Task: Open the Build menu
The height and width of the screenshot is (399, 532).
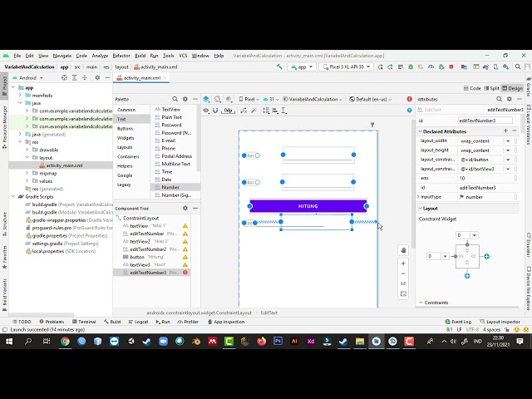Action: pos(140,56)
